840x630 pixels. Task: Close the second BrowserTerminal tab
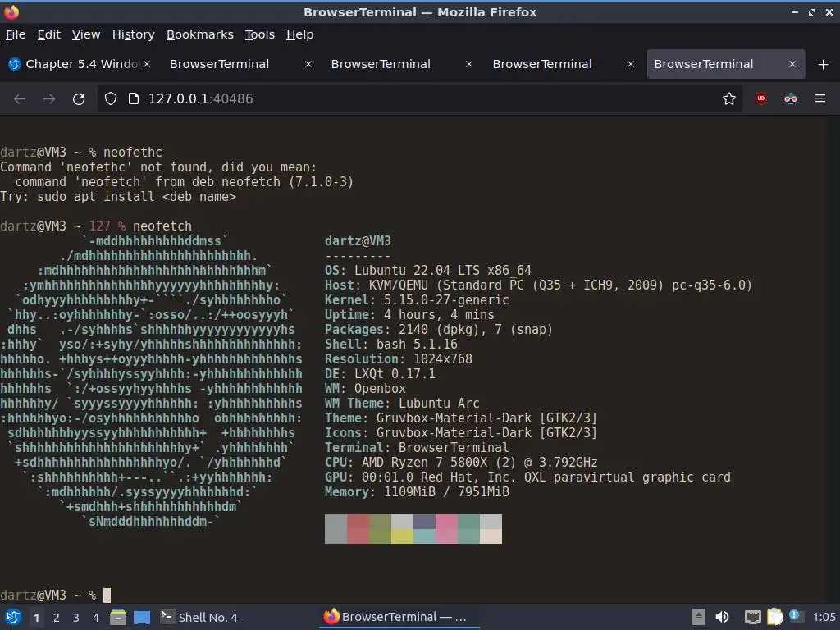(468, 64)
